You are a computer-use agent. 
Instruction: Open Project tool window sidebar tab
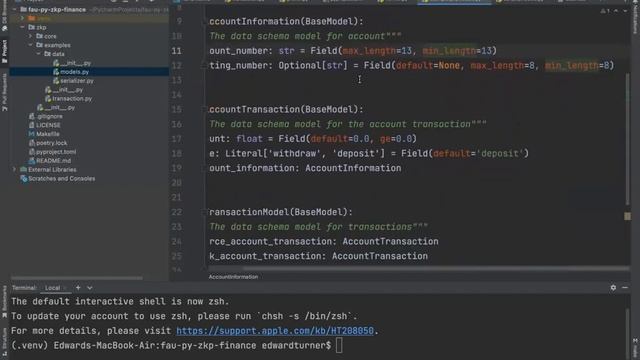[x=4, y=51]
